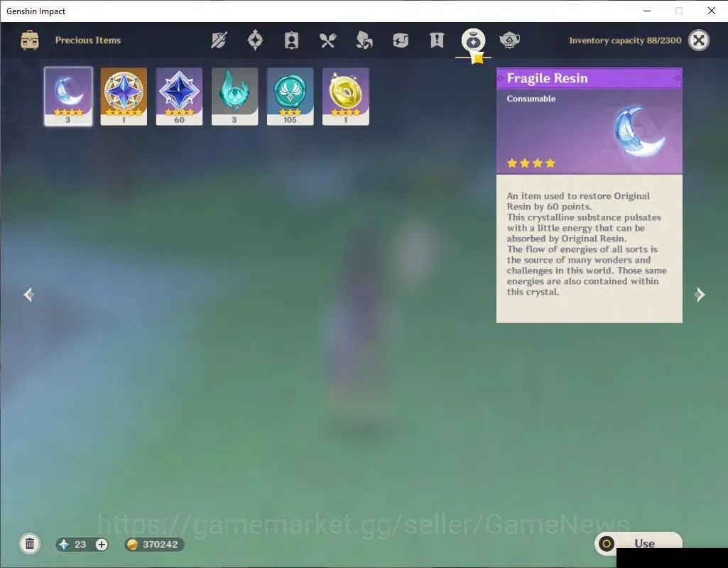Click the plus to add Genesis Crystals
This screenshot has width=728, height=568.
pyautogui.click(x=102, y=545)
